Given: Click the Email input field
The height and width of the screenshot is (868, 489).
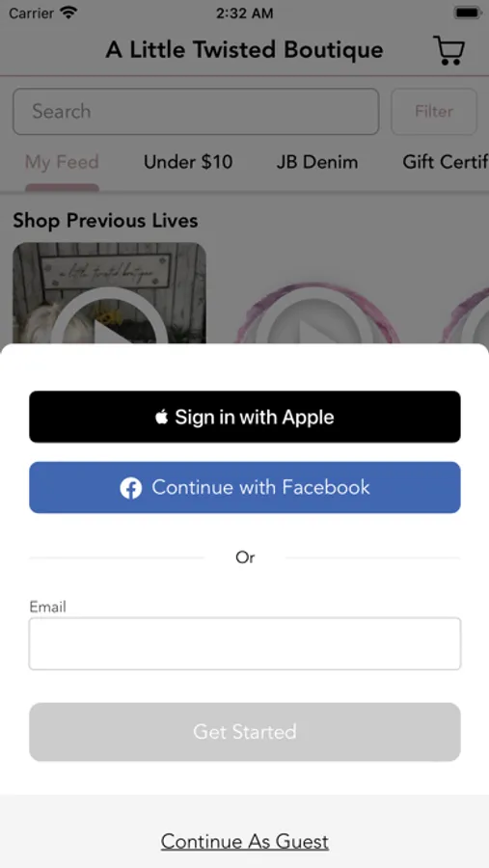Looking at the screenshot, I should pyautogui.click(x=245, y=644).
